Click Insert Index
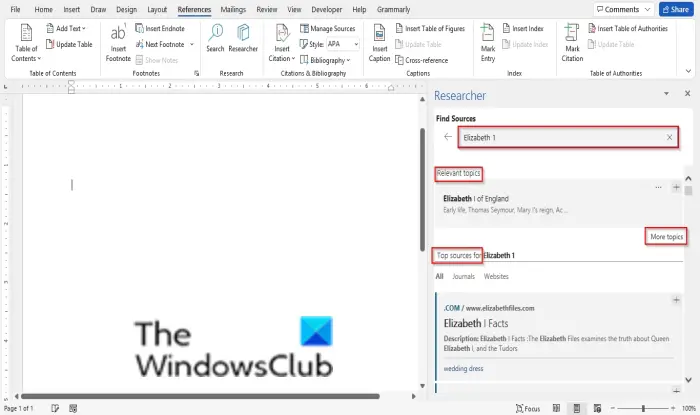This screenshot has height=415, width=700. [523, 29]
